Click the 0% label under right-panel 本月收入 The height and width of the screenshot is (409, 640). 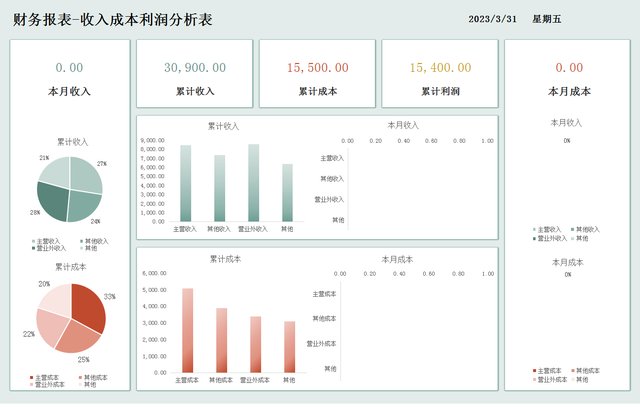pos(567,141)
